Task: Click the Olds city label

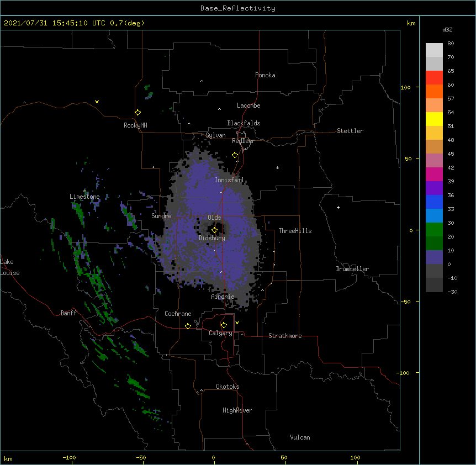Action: click(214, 218)
